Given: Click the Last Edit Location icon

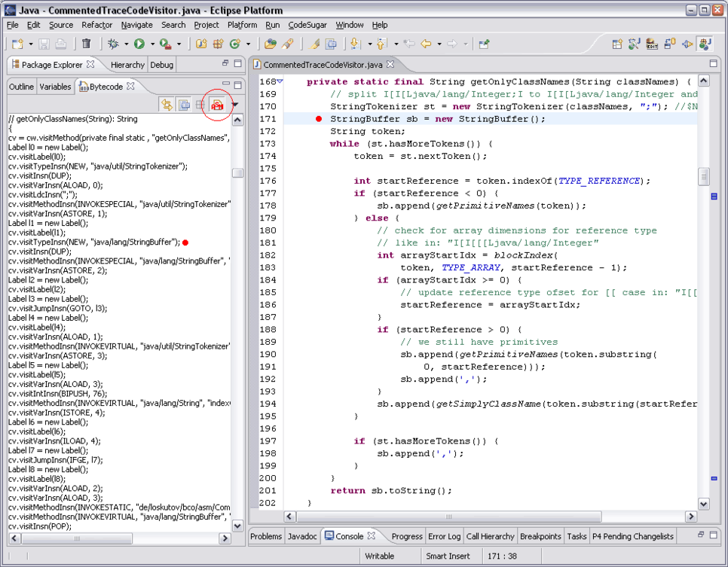Looking at the screenshot, I should (x=409, y=44).
